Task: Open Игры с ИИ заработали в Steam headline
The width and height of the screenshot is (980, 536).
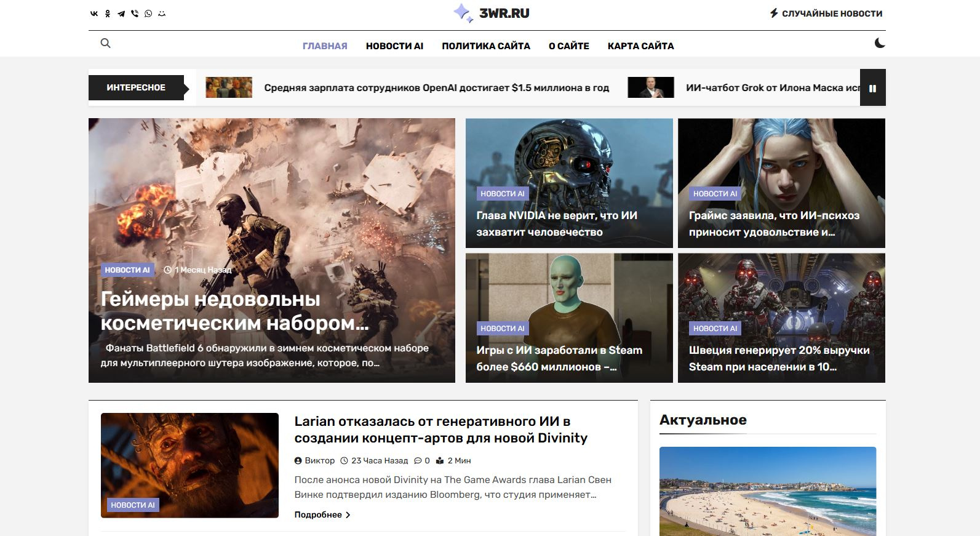Action: pyautogui.click(x=559, y=359)
